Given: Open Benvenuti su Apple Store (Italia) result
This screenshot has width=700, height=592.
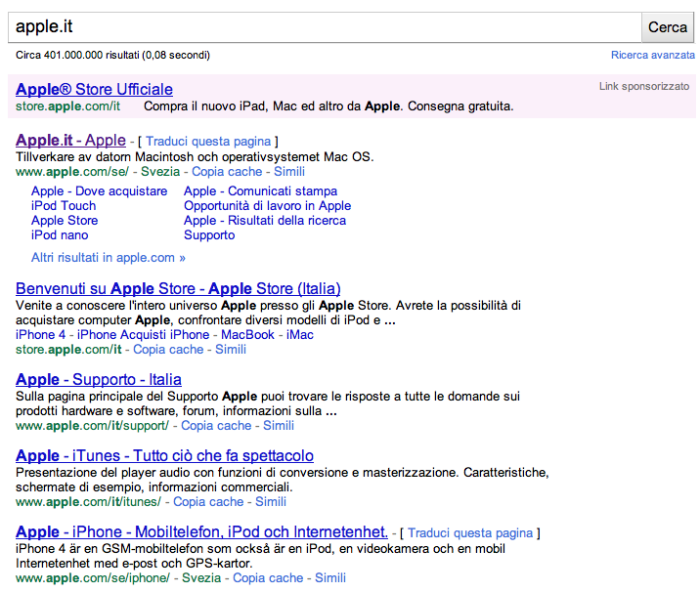Looking at the screenshot, I should click(178, 288).
